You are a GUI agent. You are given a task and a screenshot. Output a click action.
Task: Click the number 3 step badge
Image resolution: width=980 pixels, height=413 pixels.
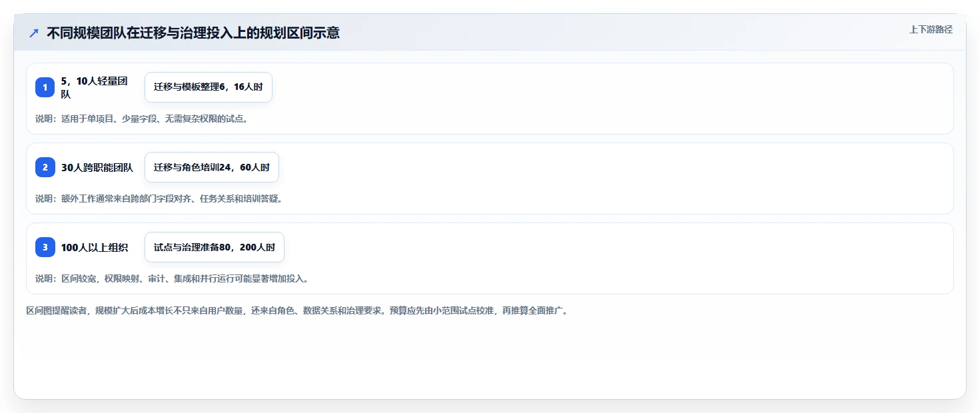click(45, 247)
